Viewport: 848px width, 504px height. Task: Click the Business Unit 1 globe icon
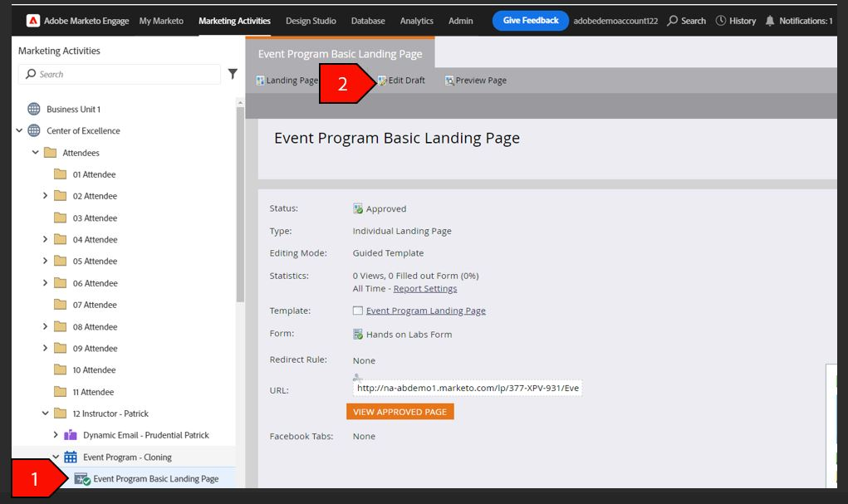[x=34, y=109]
